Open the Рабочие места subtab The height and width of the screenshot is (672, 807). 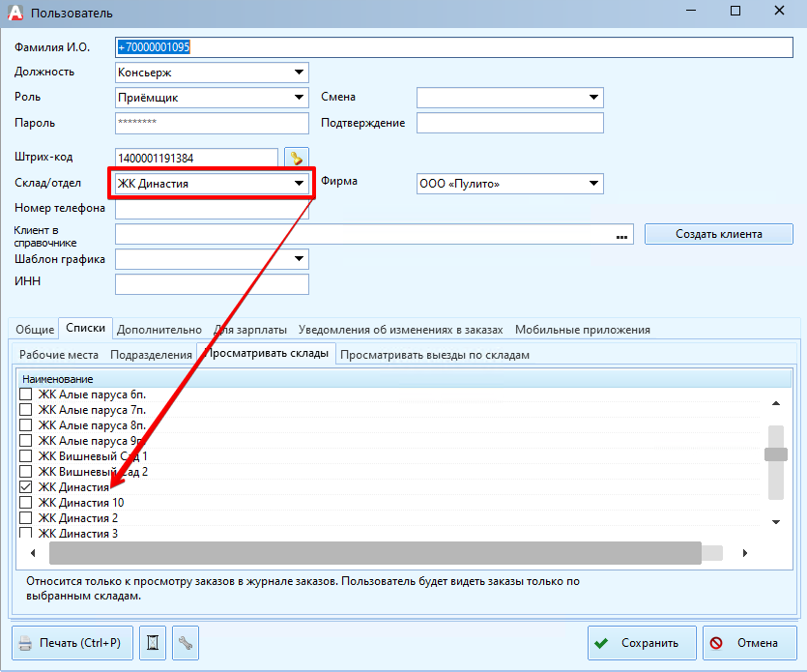coord(59,355)
